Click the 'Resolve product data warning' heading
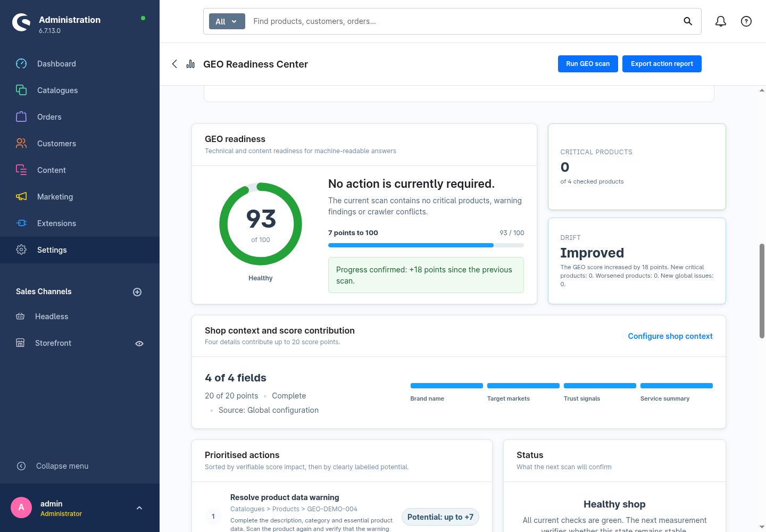Screen dimensions: 766x532 click(285, 497)
